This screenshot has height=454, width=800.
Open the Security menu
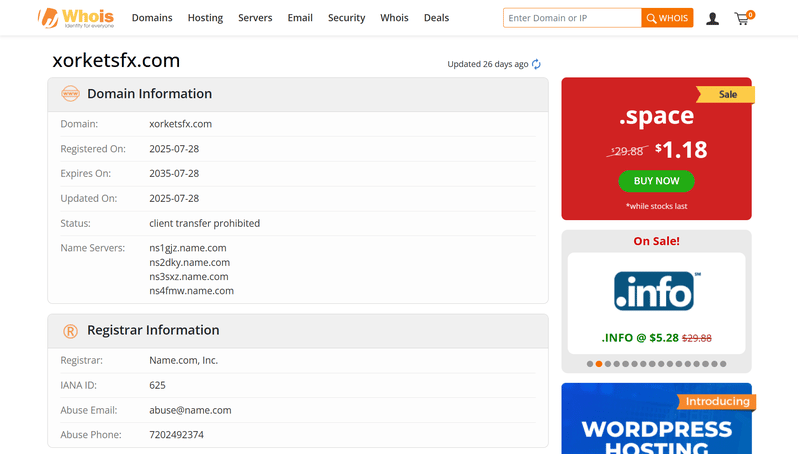click(x=346, y=18)
